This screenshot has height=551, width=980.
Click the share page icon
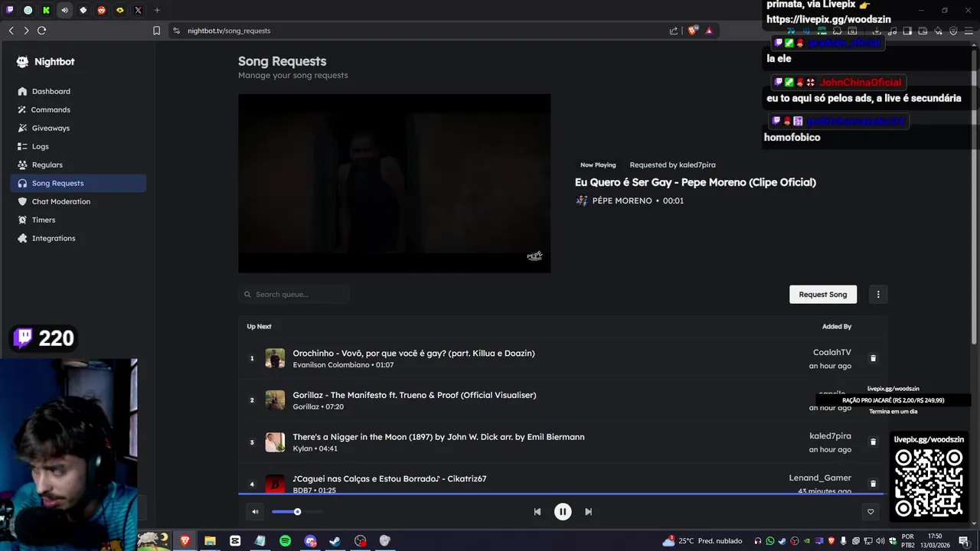coord(674,31)
